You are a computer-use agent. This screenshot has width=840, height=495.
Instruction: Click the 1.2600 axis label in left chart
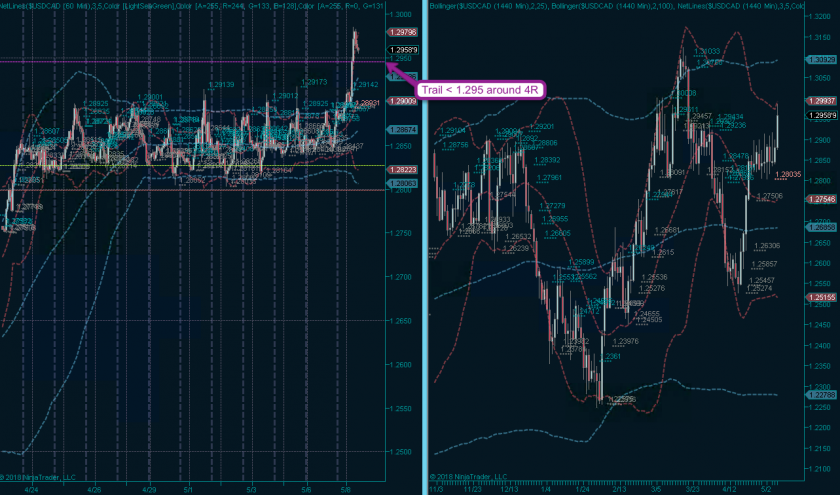(x=401, y=365)
